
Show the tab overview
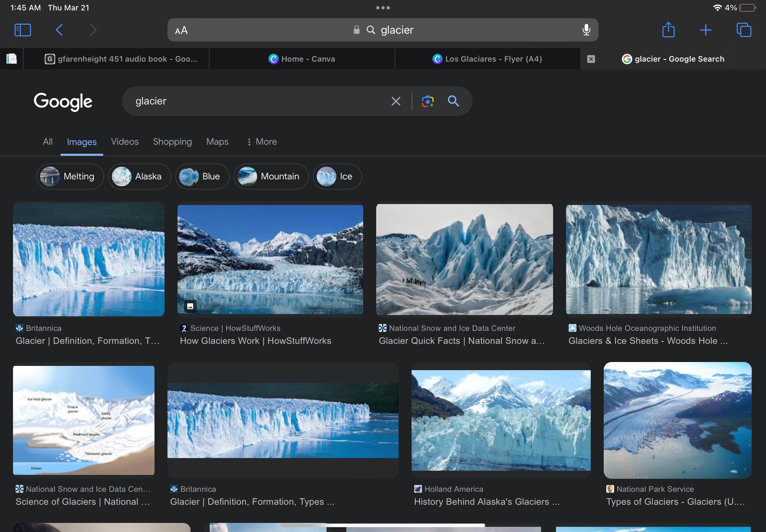744,30
